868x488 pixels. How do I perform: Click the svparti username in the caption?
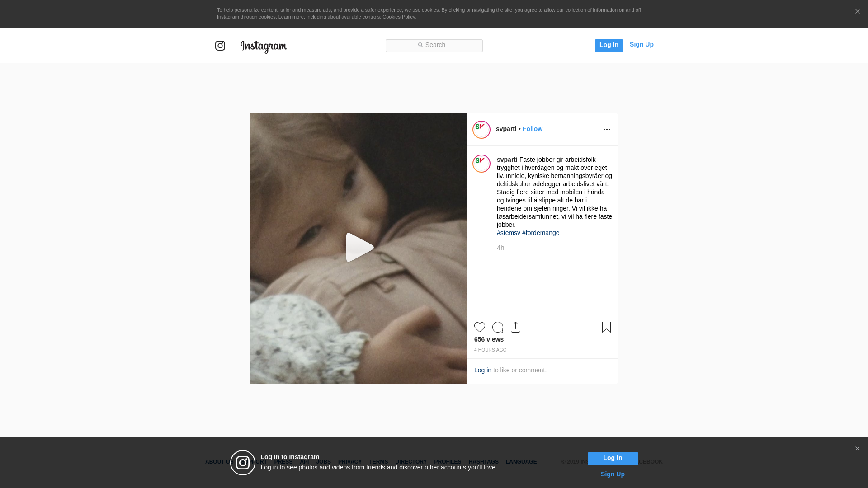tap(507, 160)
